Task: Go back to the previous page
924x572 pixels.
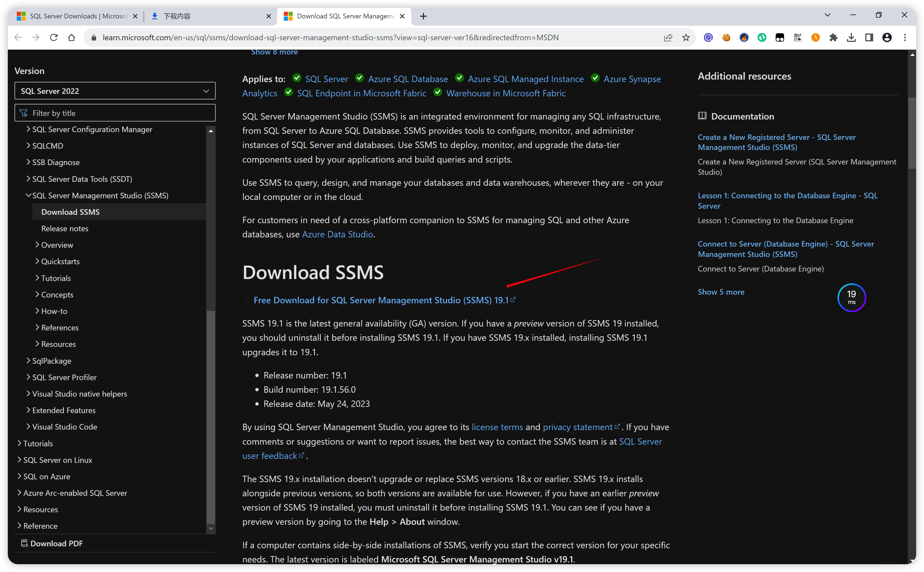Action: 18,37
